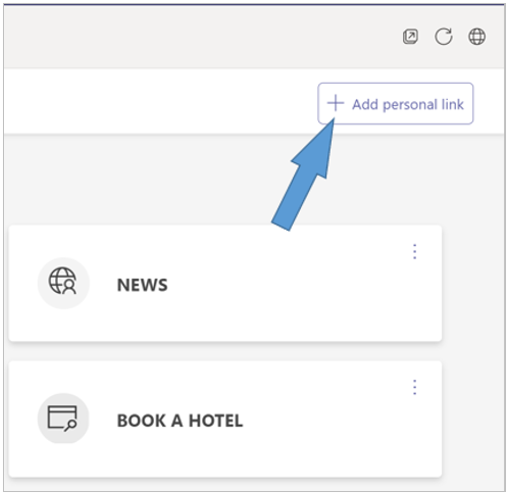The height and width of the screenshot is (496, 509).
Task: Open NEWS card three-dot options
Action: point(415,251)
